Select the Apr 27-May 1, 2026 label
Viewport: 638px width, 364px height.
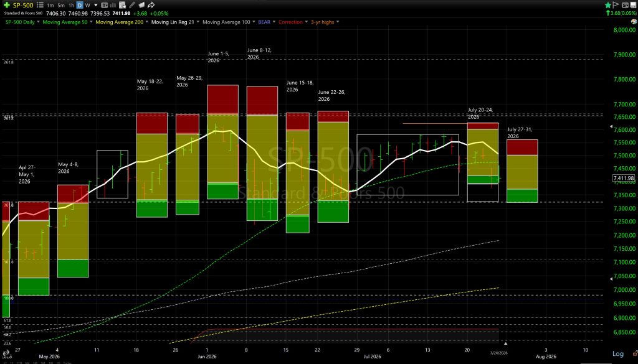27,174
